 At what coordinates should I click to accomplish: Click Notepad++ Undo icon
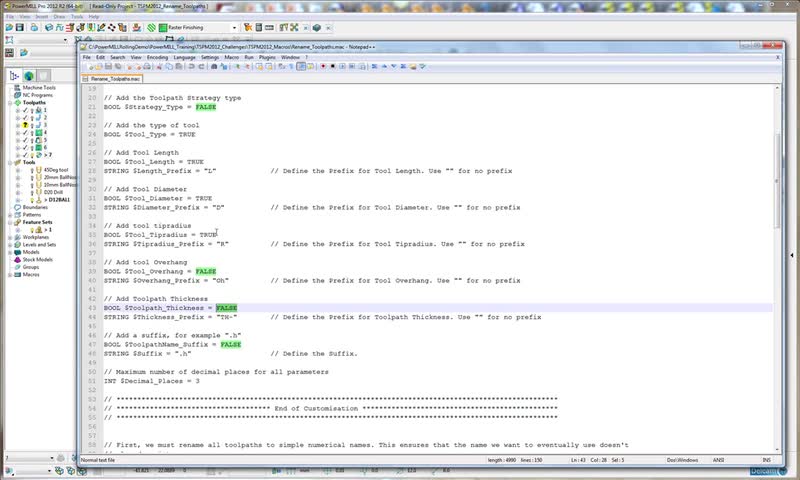pos(191,66)
